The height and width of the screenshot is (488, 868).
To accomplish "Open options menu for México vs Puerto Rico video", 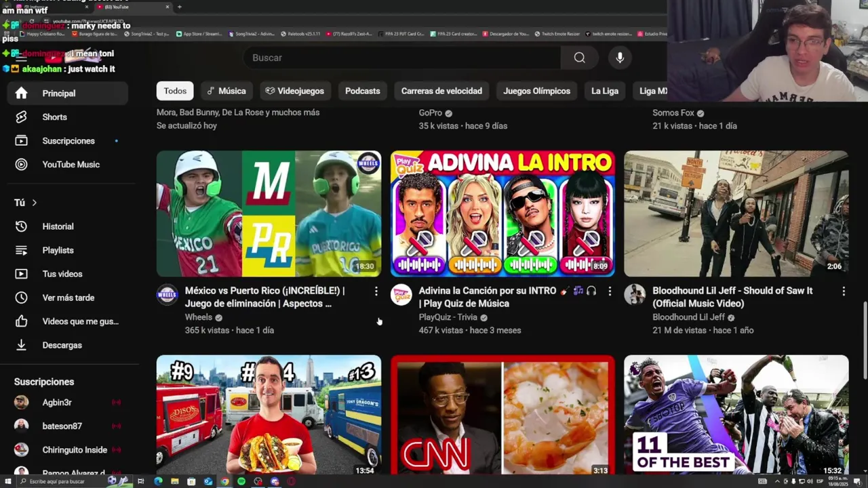I will pos(376,291).
